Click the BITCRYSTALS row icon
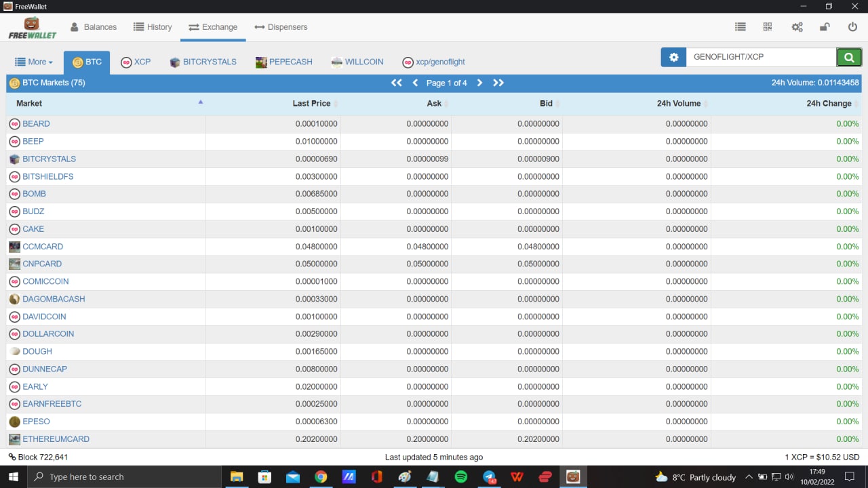This screenshot has height=488, width=868. pos(14,159)
